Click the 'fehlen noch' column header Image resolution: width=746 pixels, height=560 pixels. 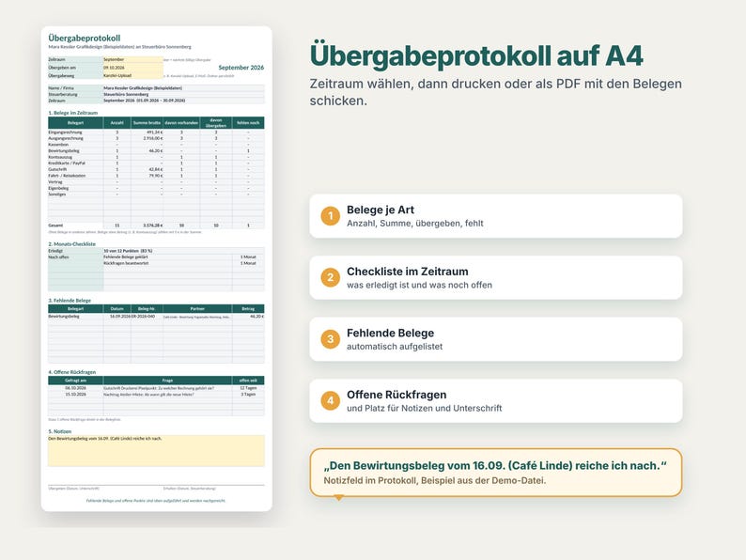pos(248,123)
